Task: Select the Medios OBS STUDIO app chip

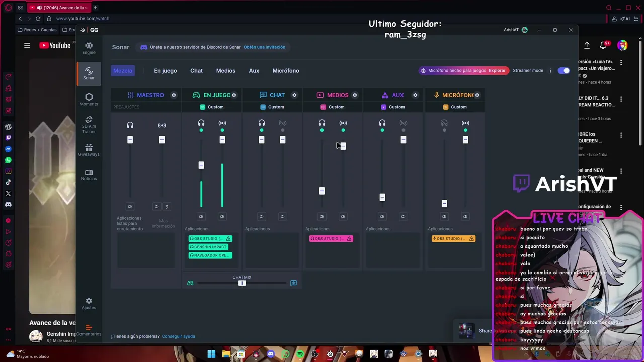Action: (x=331, y=239)
